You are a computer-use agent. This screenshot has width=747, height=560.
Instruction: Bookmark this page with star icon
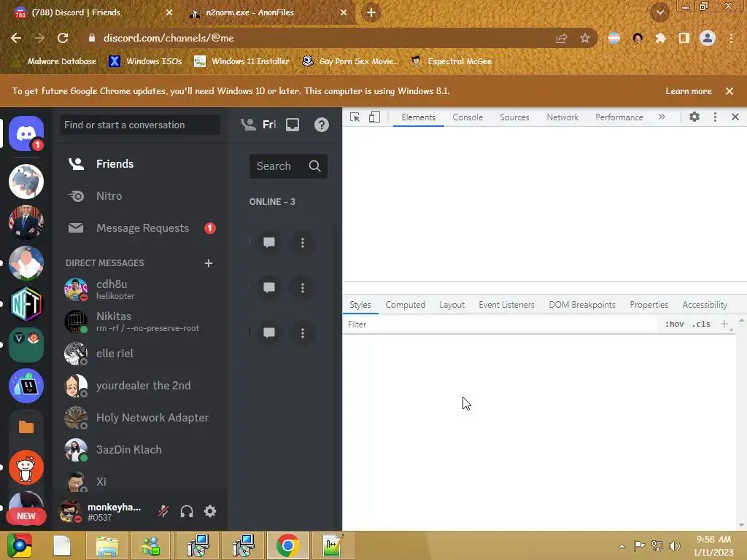click(x=585, y=38)
